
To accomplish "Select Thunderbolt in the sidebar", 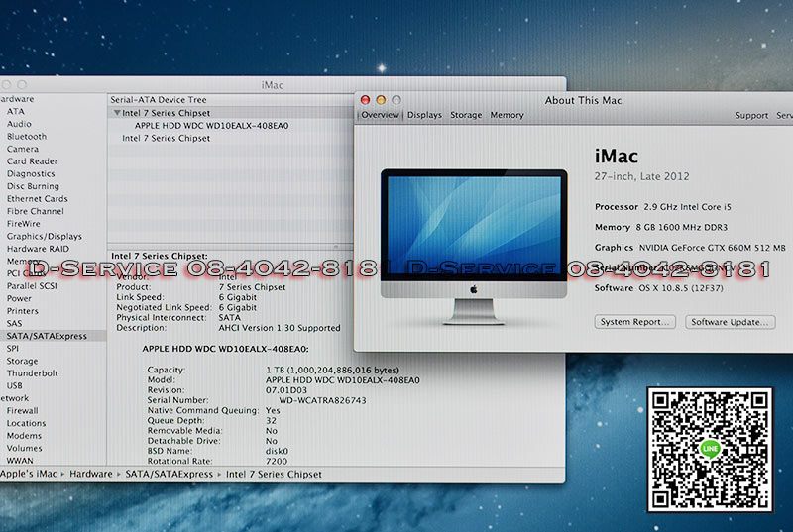I will [32, 373].
